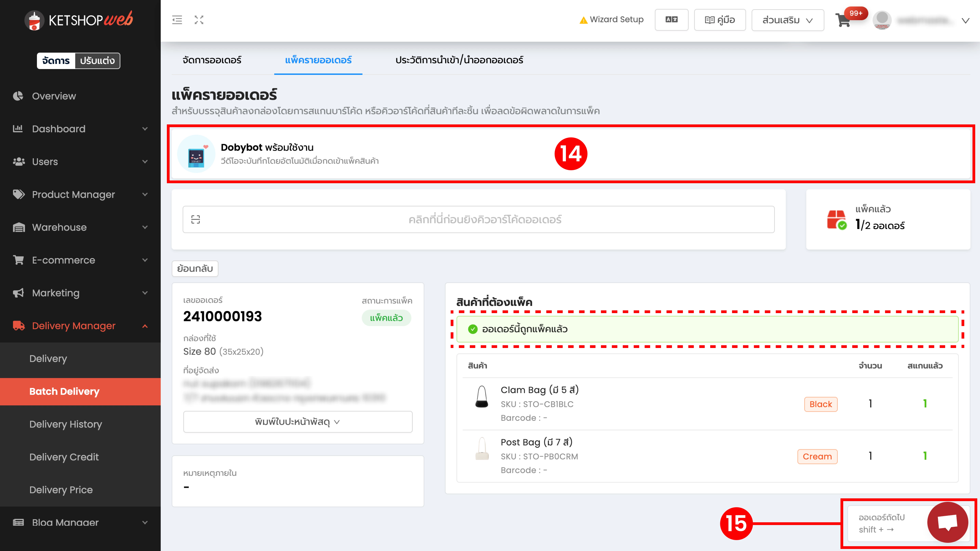Click the language translate icon button
This screenshot has width=980, height=551.
point(671,20)
